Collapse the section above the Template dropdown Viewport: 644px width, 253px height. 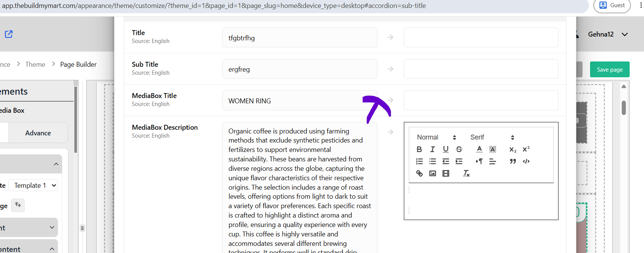click(56, 164)
